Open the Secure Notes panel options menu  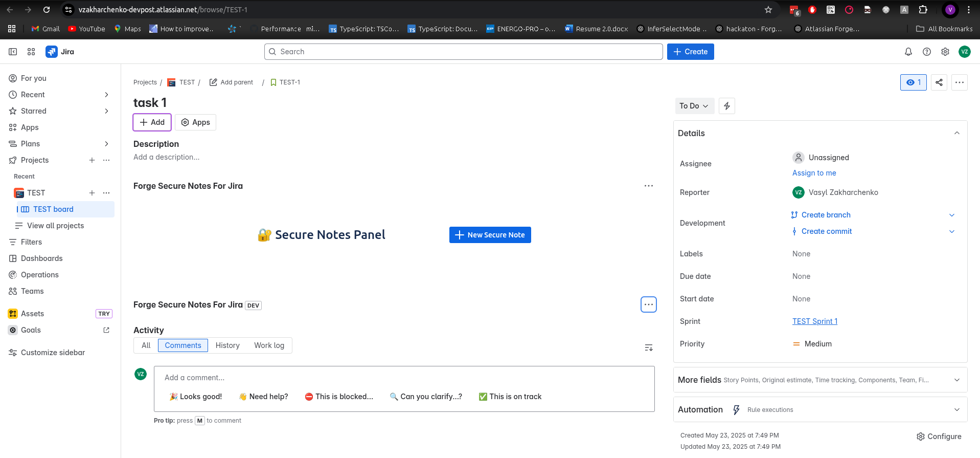(x=649, y=186)
